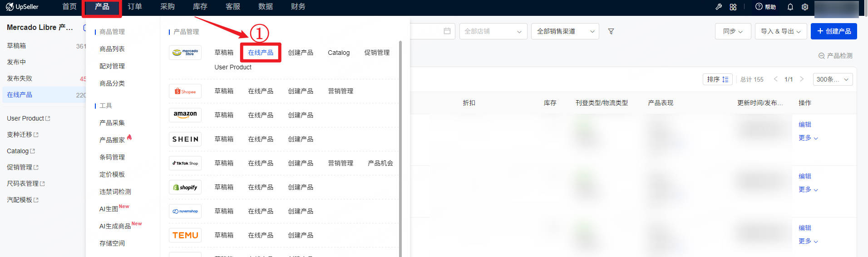868x257 pixels.
Task: Select the Mercado Libre platform logo
Action: tap(185, 53)
